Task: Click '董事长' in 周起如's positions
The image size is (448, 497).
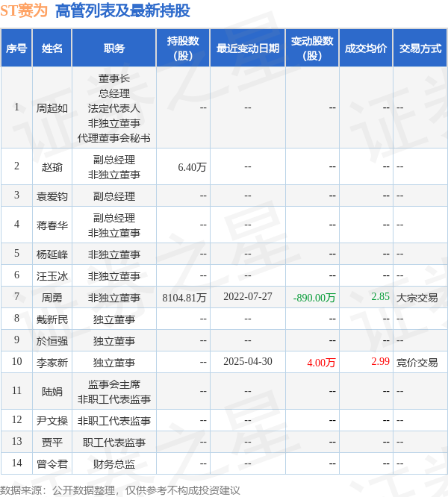Action: (114, 78)
